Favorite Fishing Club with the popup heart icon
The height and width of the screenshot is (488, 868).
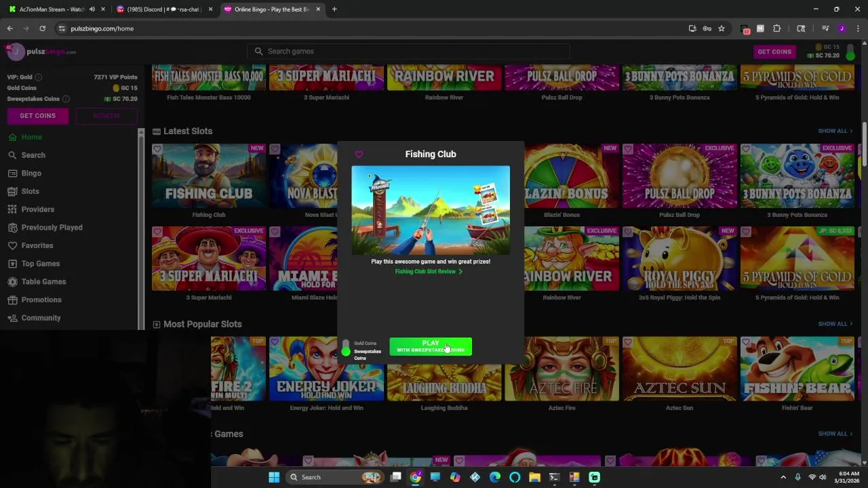[359, 155]
